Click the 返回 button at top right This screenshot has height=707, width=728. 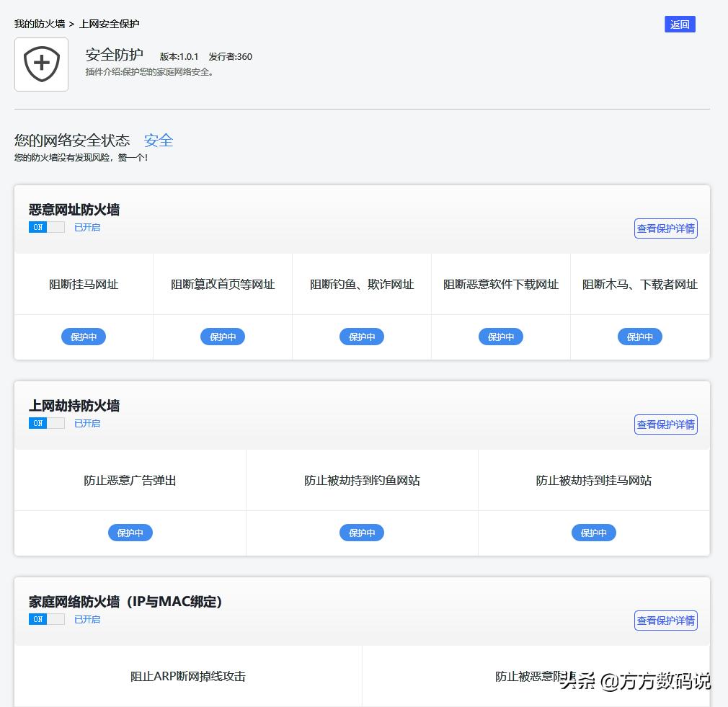(680, 24)
